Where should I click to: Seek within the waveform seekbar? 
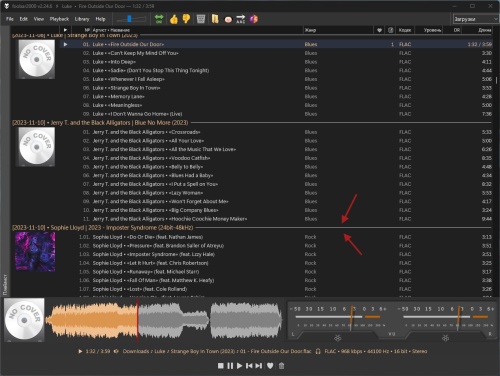164,320
